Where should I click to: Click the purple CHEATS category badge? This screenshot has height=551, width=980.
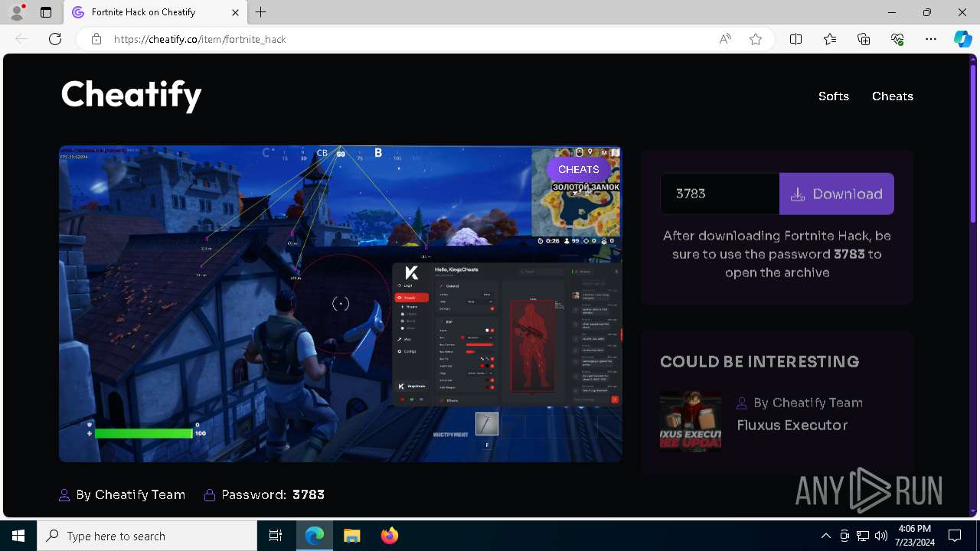pos(579,169)
